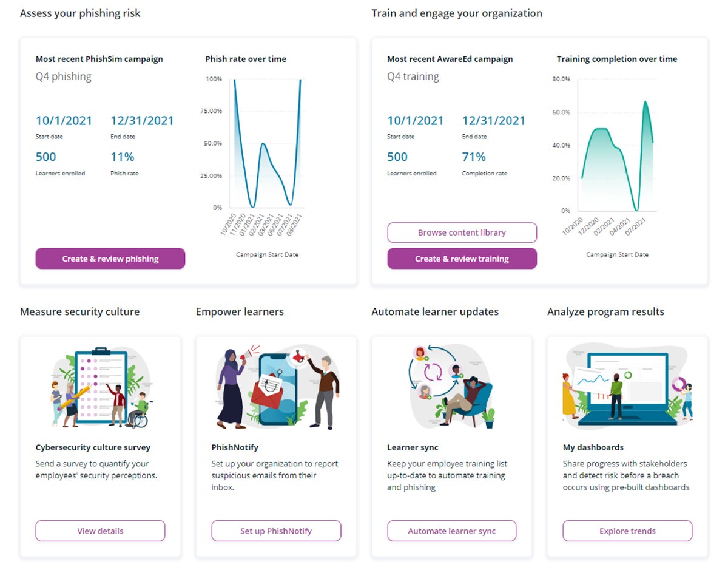This screenshot has height=570, width=728.
Task: Click the Assess your phishing risk heading
Action: click(80, 13)
